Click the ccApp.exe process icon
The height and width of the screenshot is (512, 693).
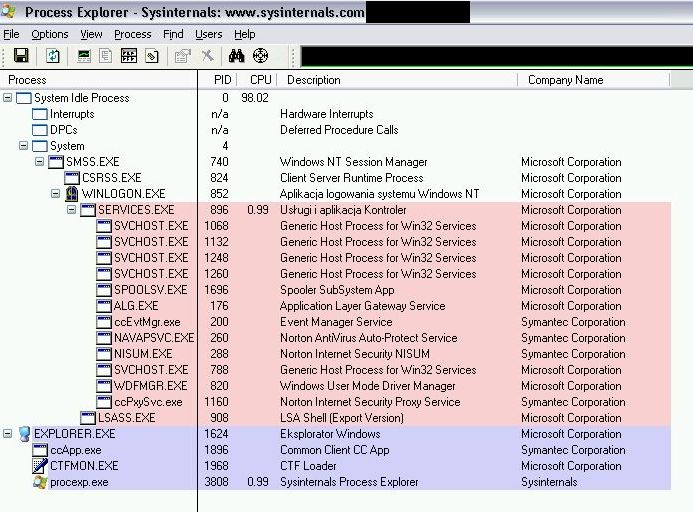tap(40, 450)
